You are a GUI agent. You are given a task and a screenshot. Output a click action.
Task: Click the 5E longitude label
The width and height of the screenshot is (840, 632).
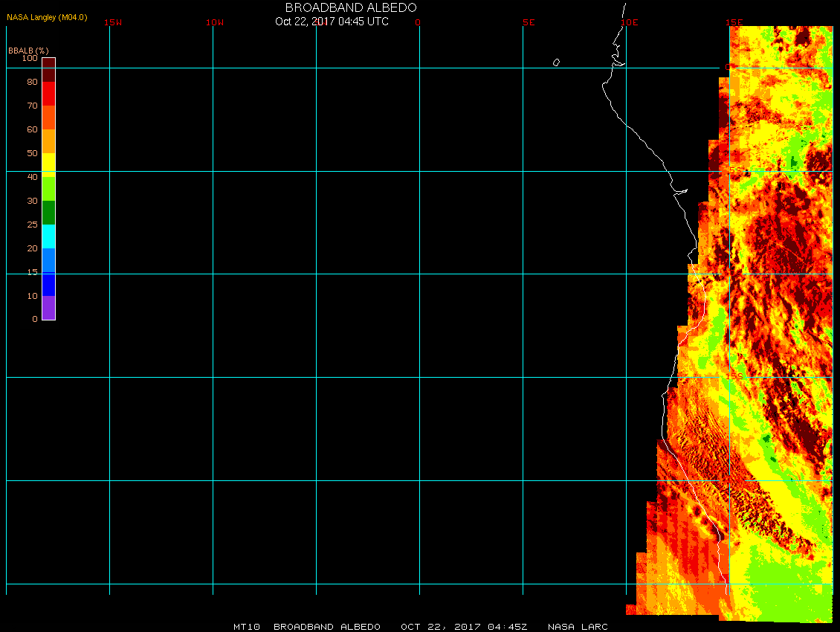[529, 22]
